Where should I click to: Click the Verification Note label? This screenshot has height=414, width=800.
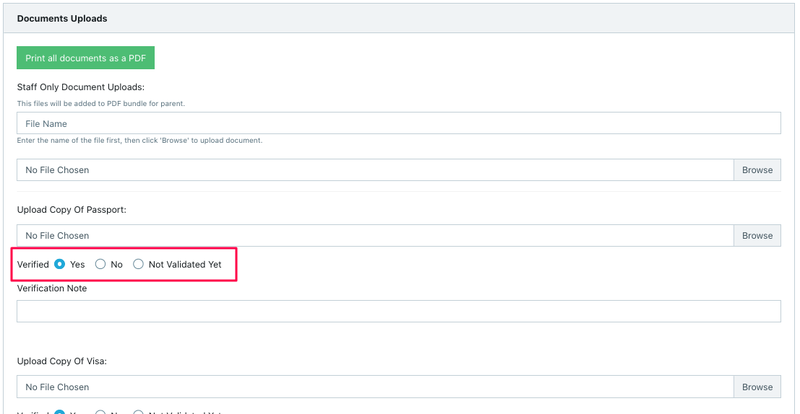[x=52, y=288]
